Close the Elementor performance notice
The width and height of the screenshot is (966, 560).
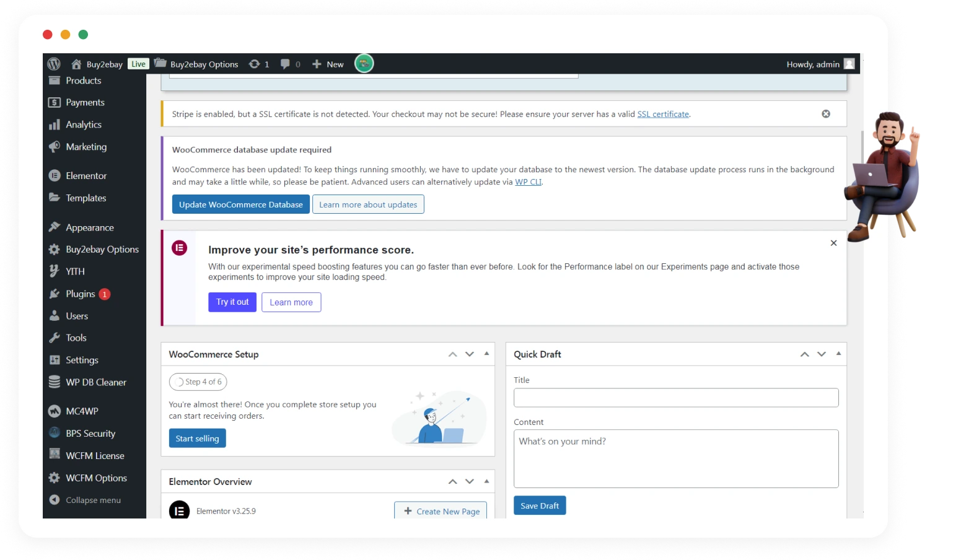(833, 243)
